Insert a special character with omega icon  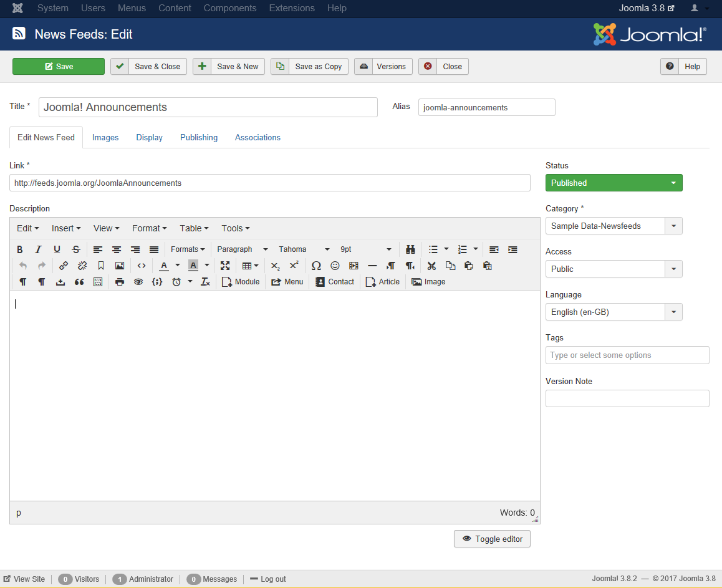coord(316,266)
